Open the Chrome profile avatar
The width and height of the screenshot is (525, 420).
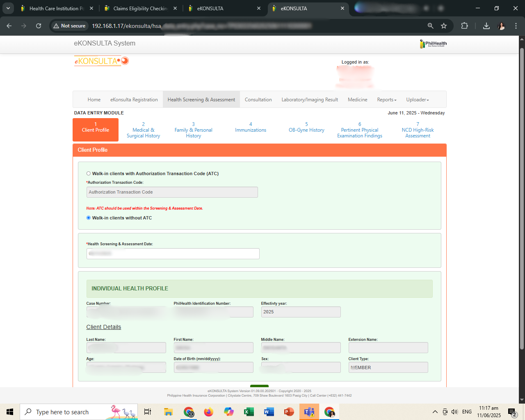pos(501,26)
